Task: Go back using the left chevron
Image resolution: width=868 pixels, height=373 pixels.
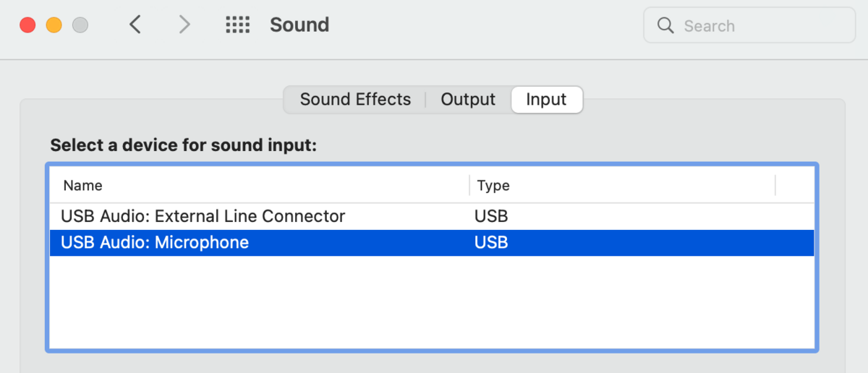Action: (x=135, y=25)
